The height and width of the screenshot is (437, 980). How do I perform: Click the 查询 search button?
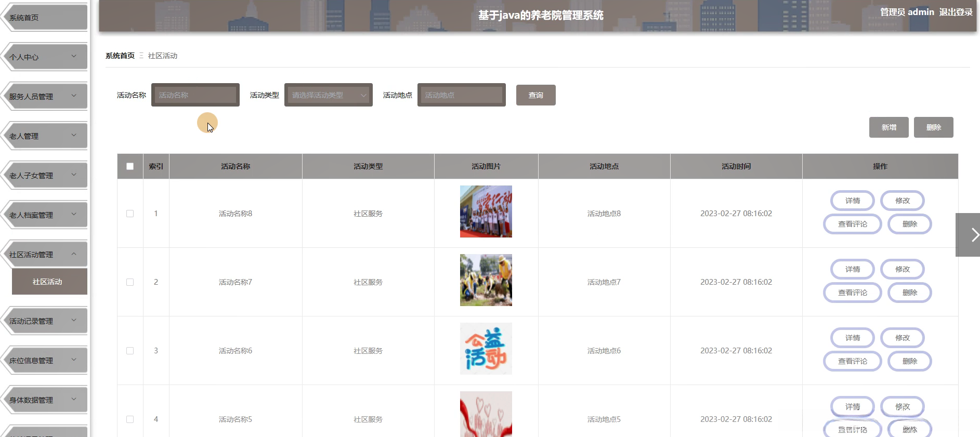536,95
